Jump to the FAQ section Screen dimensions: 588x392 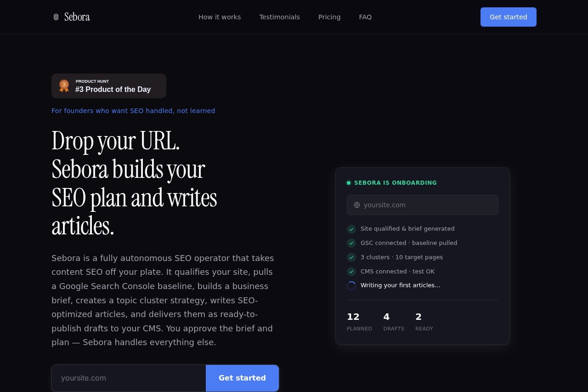(365, 17)
